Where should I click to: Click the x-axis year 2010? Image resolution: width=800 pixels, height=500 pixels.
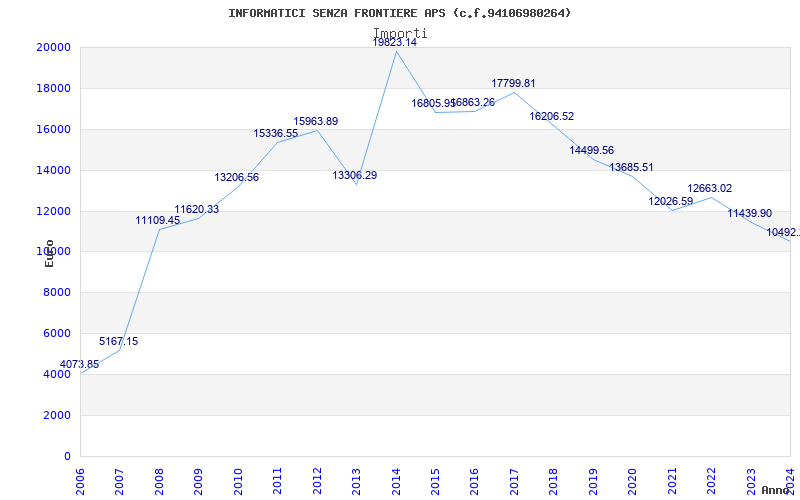[238, 481]
